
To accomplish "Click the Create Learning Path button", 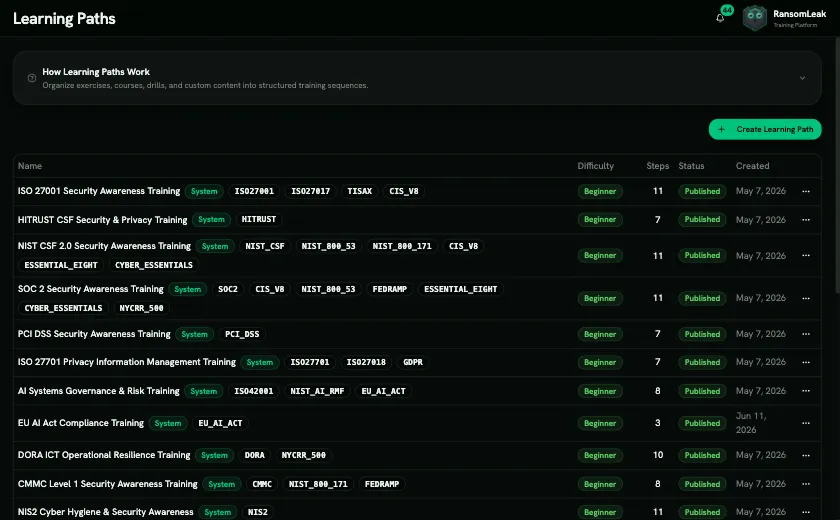I will [x=764, y=129].
